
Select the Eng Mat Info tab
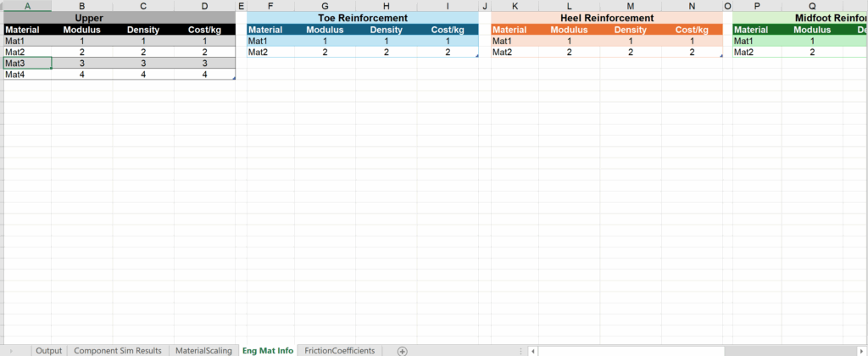coord(267,351)
